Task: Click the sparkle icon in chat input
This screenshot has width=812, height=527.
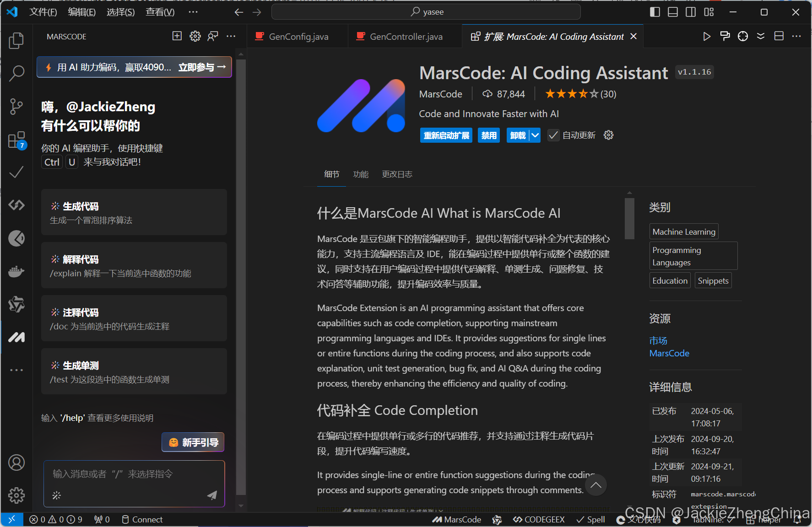Action: (57, 495)
